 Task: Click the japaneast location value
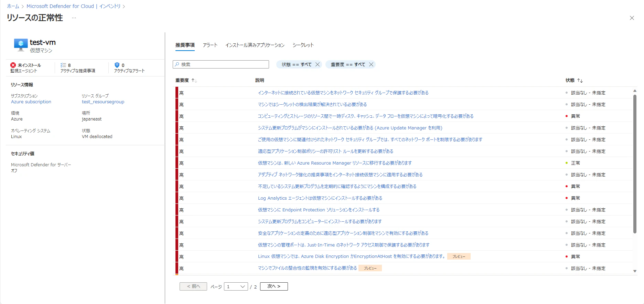[x=92, y=119]
